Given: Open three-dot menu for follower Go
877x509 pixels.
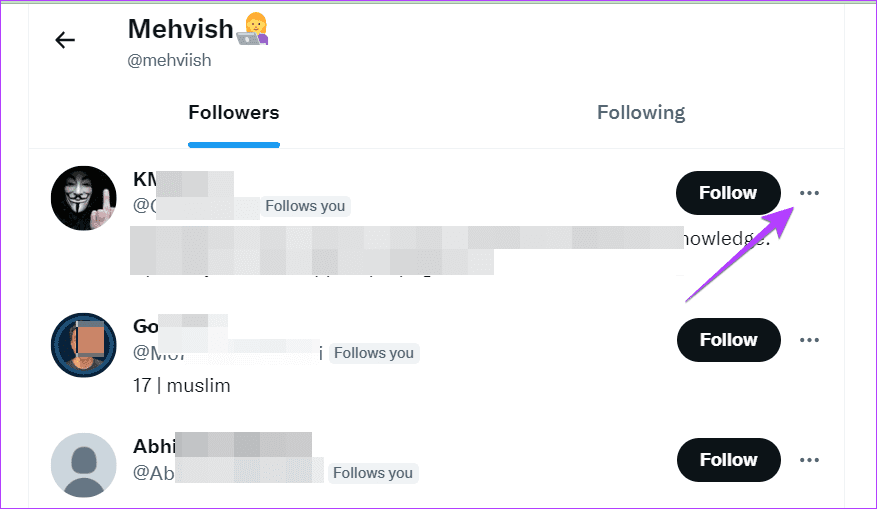Looking at the screenshot, I should (809, 340).
